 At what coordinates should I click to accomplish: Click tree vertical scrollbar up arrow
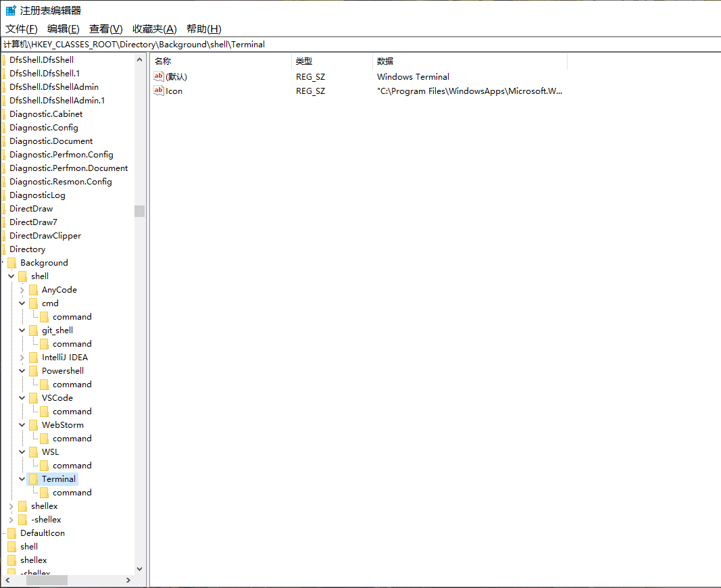point(139,59)
